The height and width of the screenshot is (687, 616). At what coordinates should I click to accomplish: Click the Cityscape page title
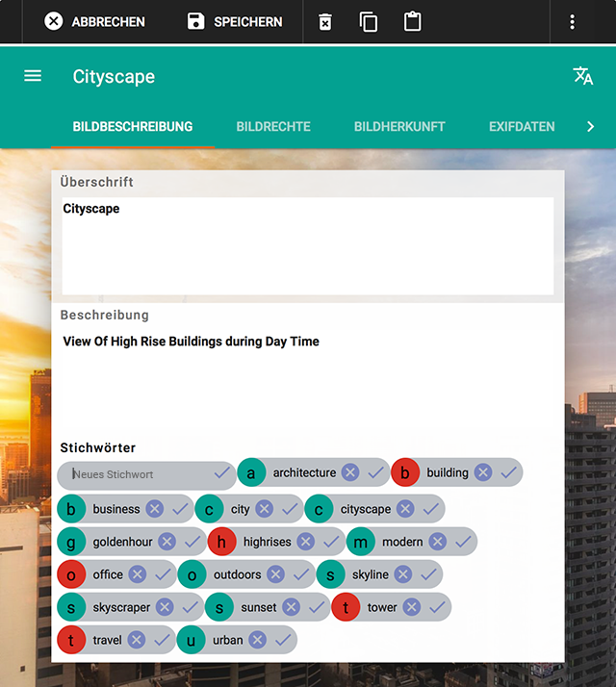pos(114,77)
